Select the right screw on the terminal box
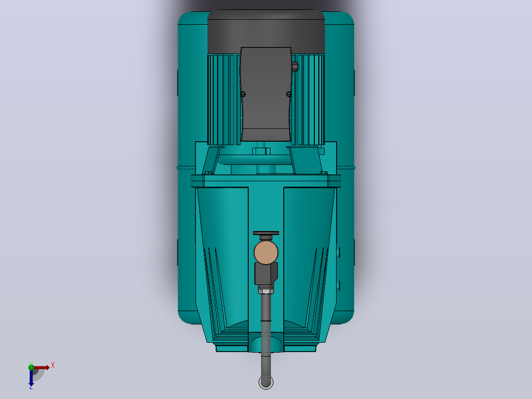 [x=289, y=94]
